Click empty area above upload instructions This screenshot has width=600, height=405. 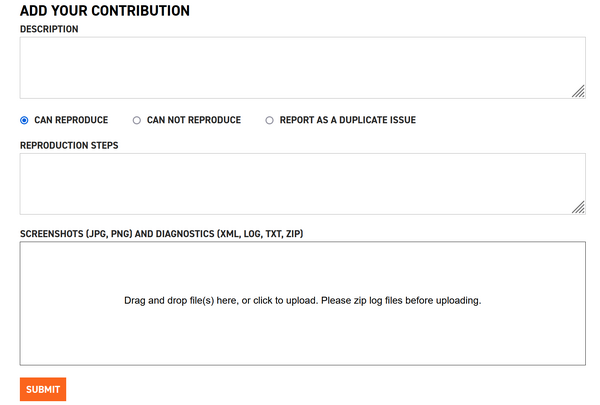click(303, 268)
